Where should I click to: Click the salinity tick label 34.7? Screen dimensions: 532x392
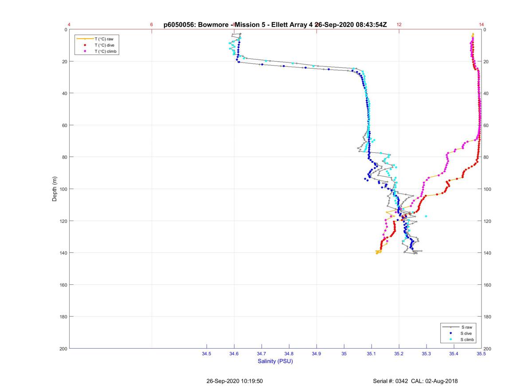tap(262, 354)
